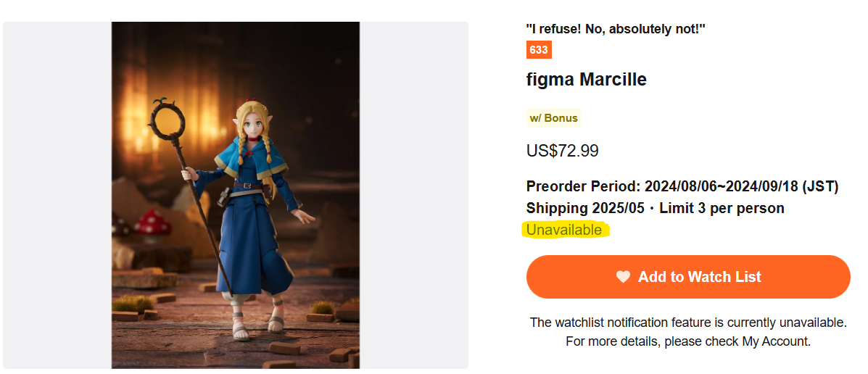The image size is (868, 374).
Task: Click the "I refuse! No, absolutely not!" quote
Action: point(616,28)
